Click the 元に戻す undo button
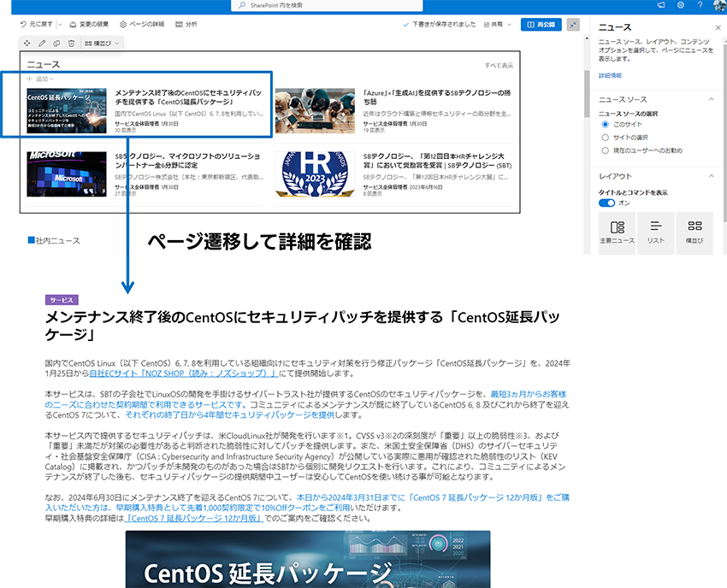The width and height of the screenshot is (727, 588). [x=36, y=24]
